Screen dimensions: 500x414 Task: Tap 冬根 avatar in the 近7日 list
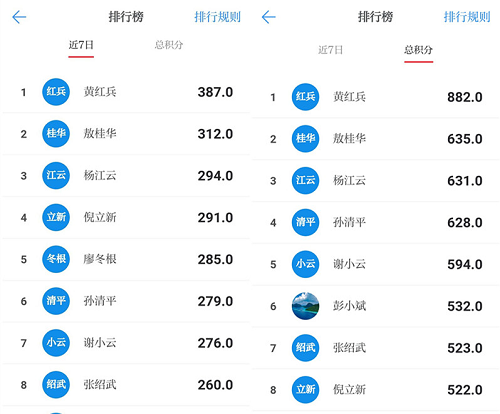point(56,259)
